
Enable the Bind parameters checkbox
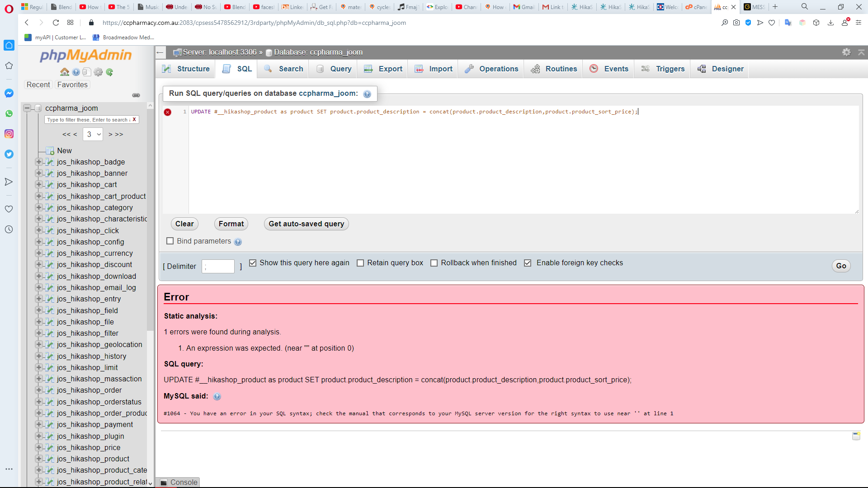[170, 241]
